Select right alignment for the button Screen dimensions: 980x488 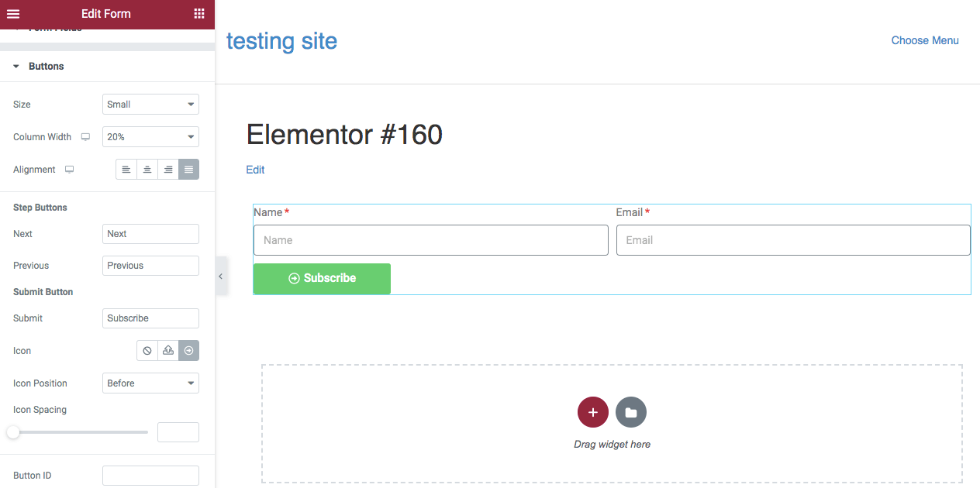point(167,169)
